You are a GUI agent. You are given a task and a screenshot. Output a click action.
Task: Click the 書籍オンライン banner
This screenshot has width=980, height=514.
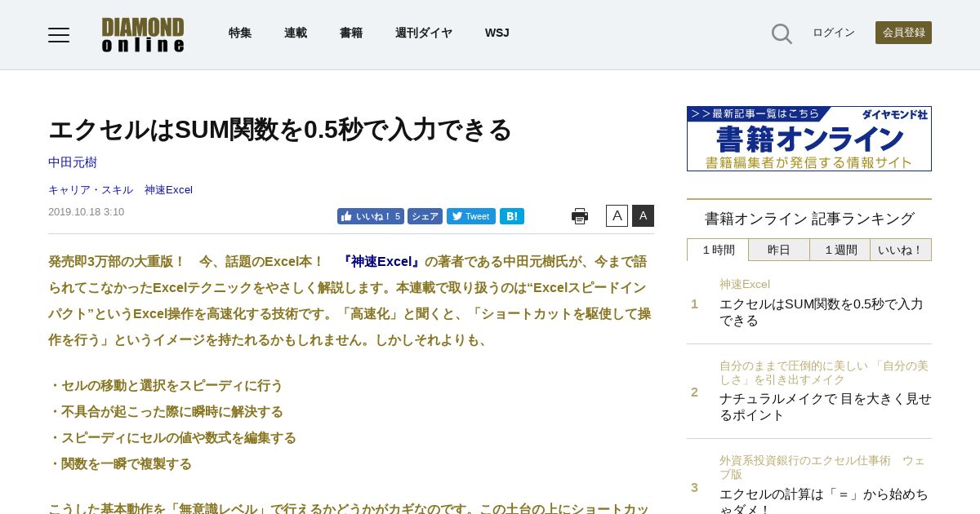click(x=809, y=139)
